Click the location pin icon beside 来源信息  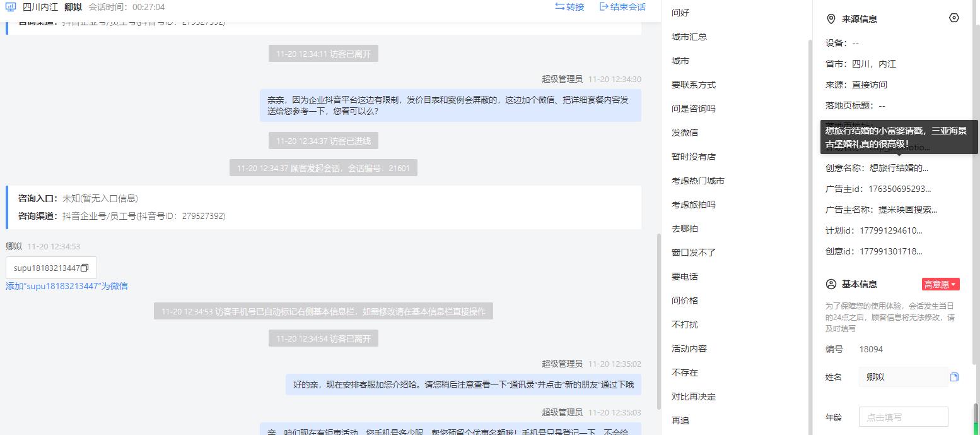[831, 19]
